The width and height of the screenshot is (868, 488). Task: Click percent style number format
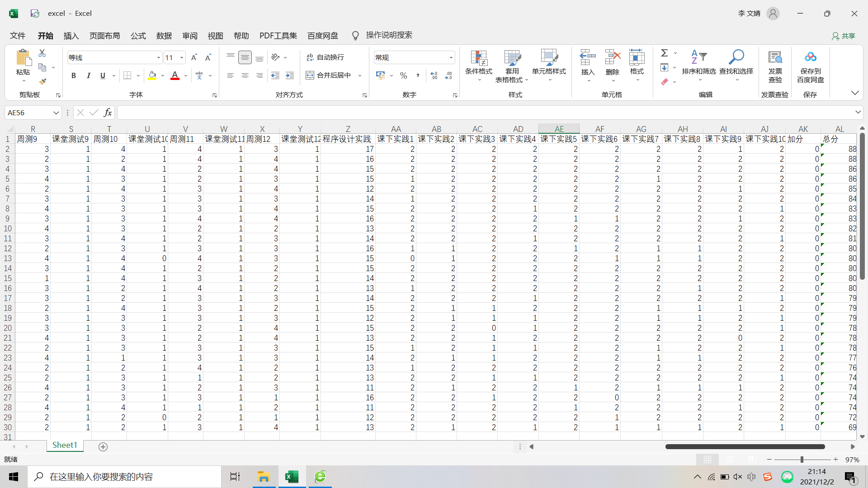point(404,75)
